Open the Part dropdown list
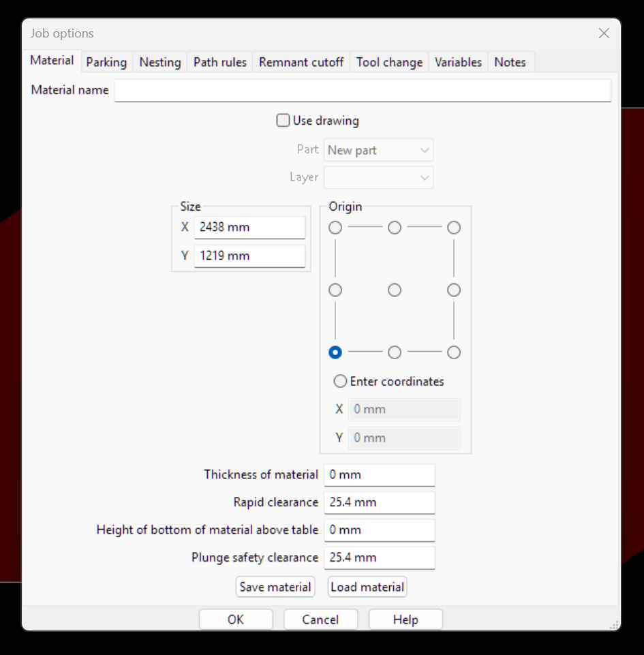The image size is (644, 655). pyautogui.click(x=378, y=150)
